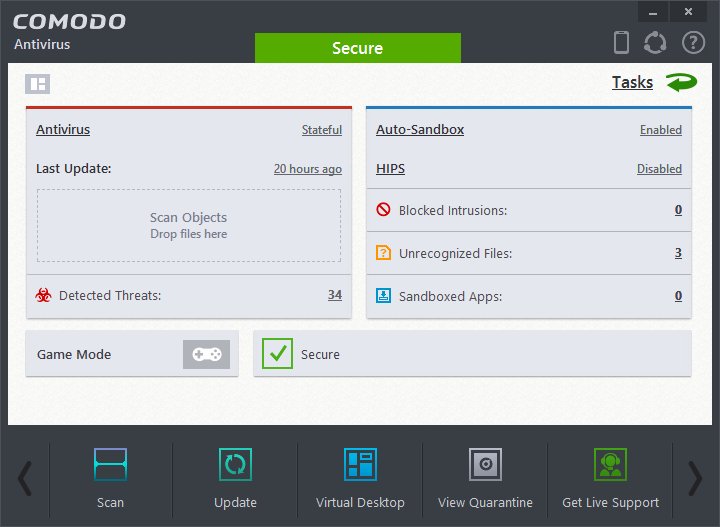Click the green Secure status banner
720x527 pixels.
[358, 48]
